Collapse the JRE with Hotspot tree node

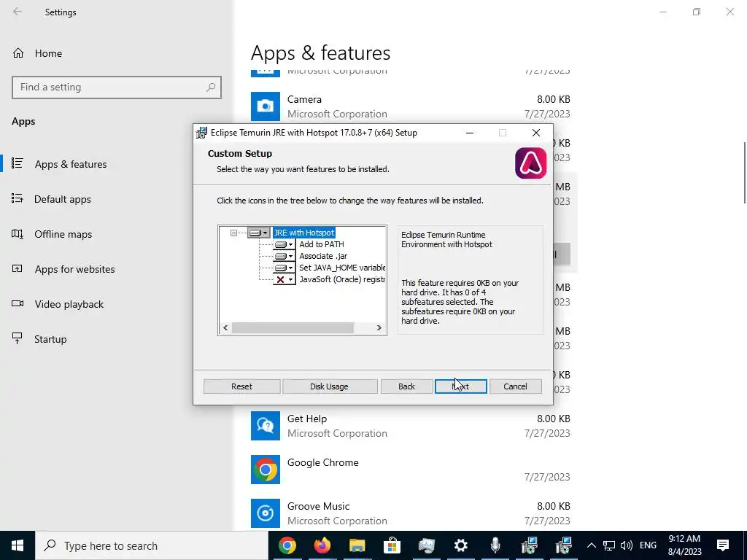pyautogui.click(x=233, y=233)
